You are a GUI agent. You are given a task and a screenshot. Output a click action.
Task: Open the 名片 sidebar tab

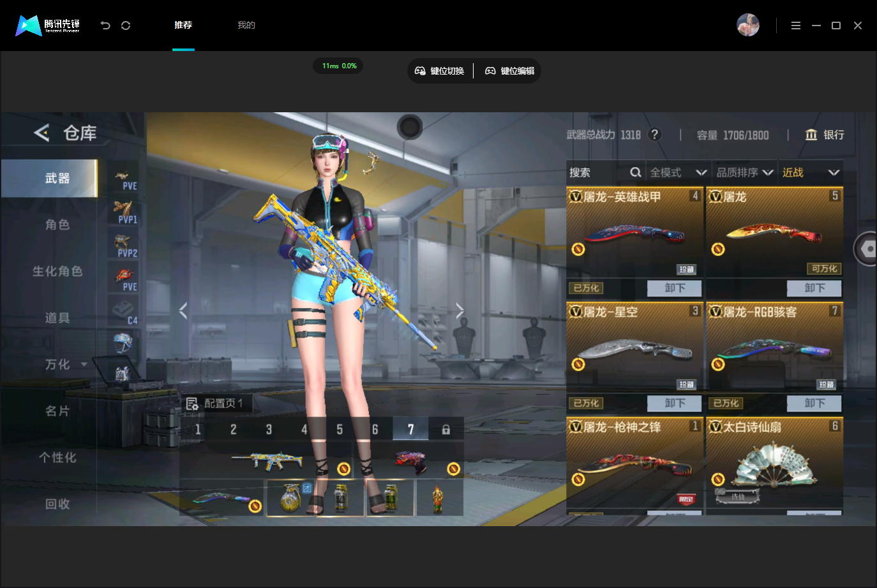[57, 411]
